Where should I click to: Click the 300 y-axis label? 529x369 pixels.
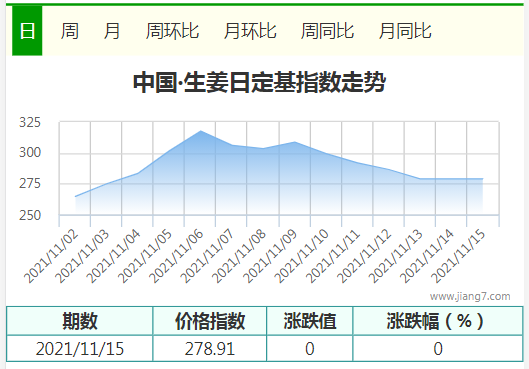click(x=30, y=152)
